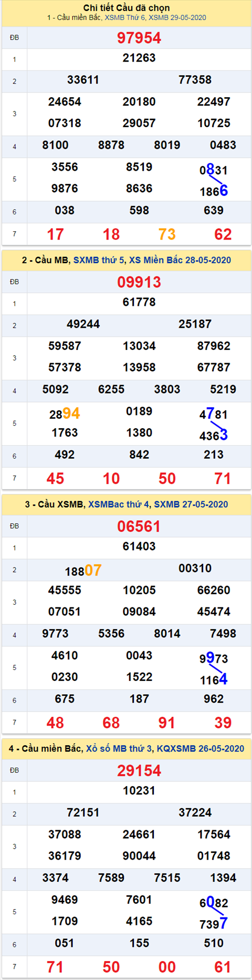Select special prize number 97954
252x980 pixels.
[x=139, y=38]
